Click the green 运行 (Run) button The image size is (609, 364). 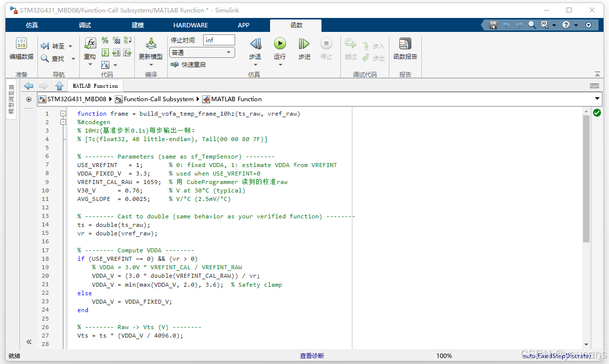(x=280, y=44)
